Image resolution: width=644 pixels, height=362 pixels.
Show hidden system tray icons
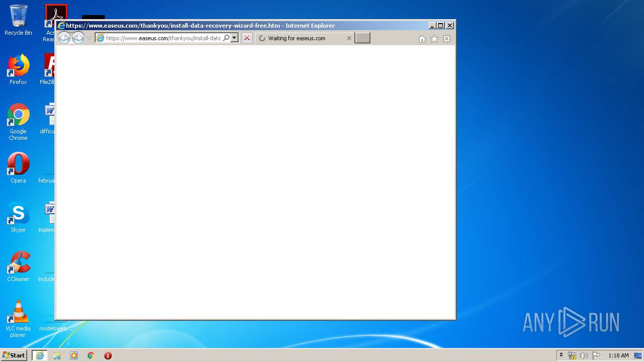coord(561,355)
